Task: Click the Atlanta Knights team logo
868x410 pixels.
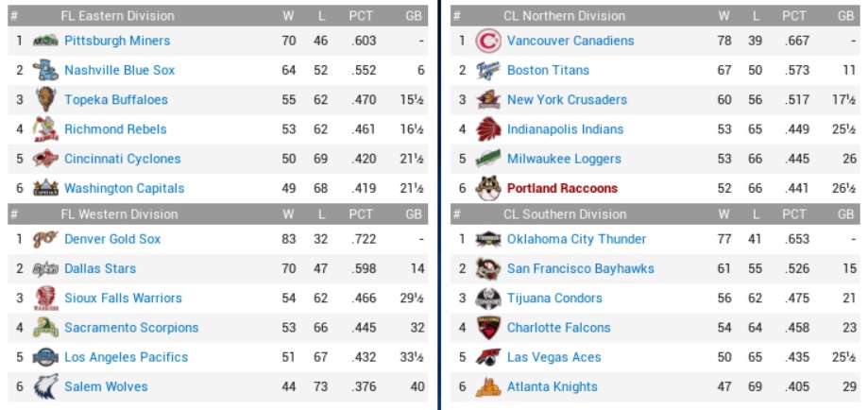Action: click(487, 386)
